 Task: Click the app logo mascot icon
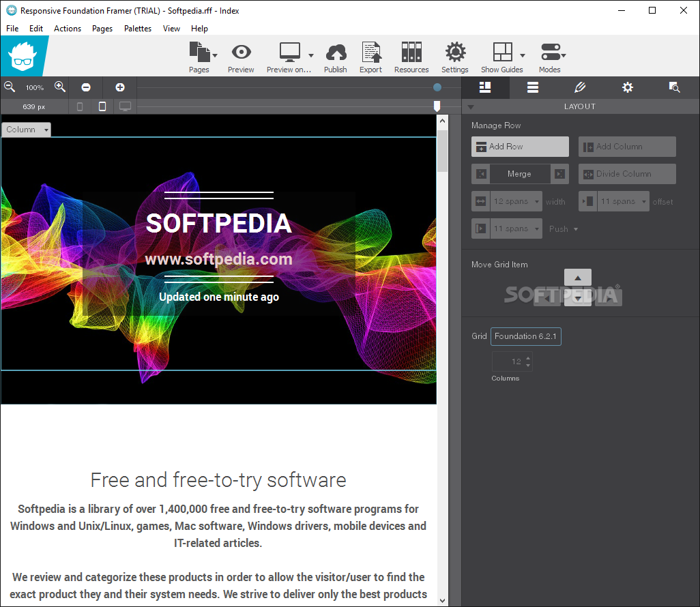coord(23,56)
